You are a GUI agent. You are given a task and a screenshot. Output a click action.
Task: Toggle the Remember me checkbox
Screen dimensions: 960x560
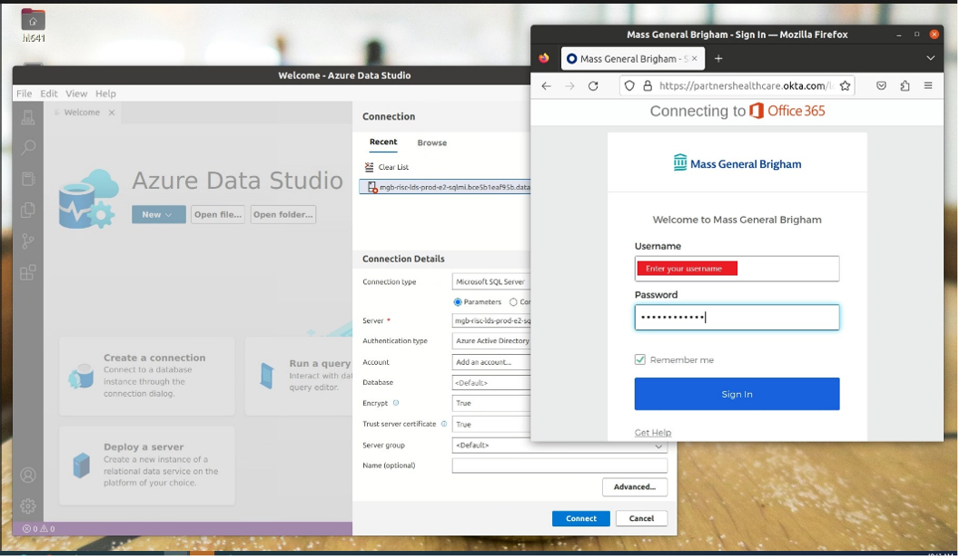[x=640, y=359]
